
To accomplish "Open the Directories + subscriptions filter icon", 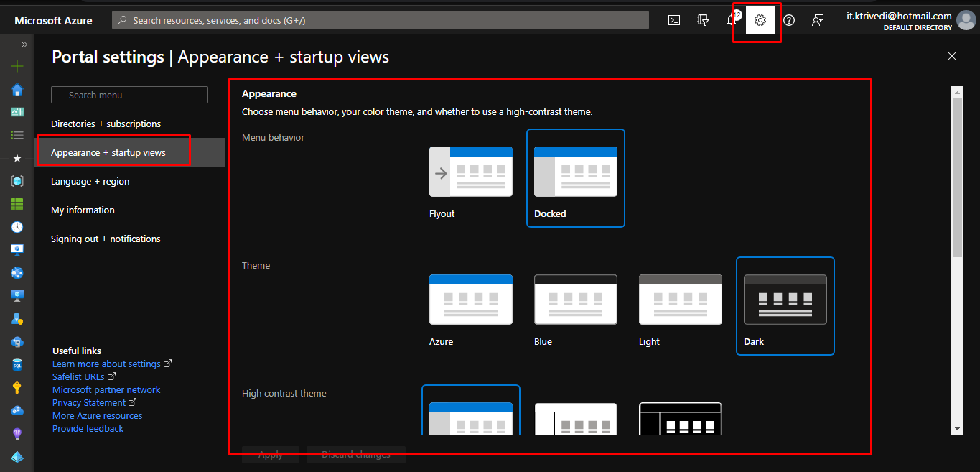I will click(x=703, y=20).
